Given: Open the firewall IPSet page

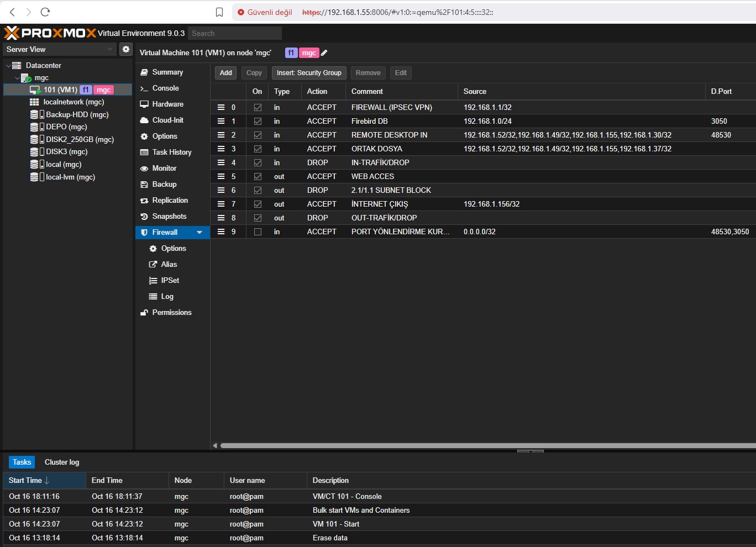Looking at the screenshot, I should 170,281.
